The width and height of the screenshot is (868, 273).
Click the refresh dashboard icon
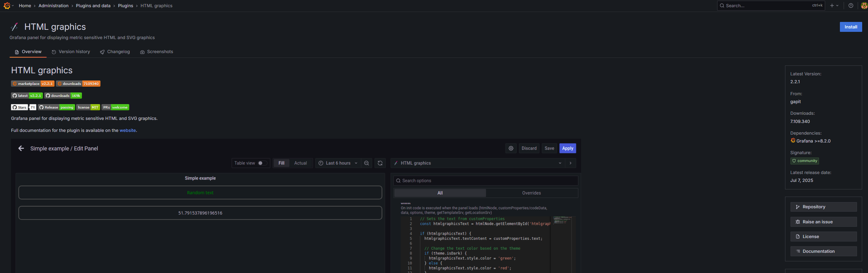pos(380,163)
